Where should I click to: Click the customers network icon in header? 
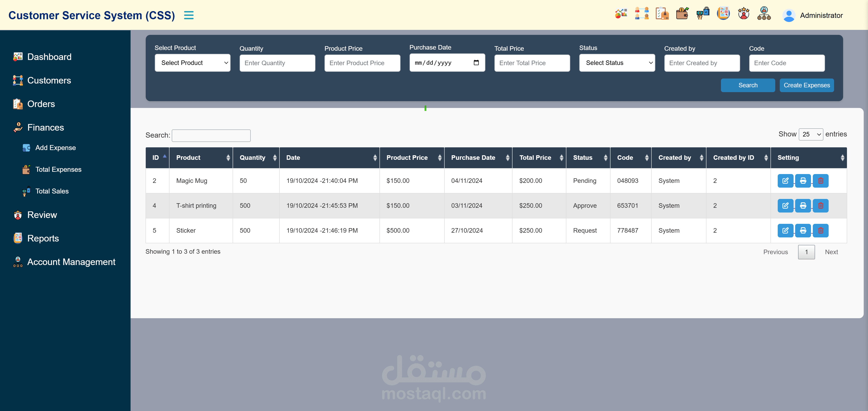coord(641,14)
